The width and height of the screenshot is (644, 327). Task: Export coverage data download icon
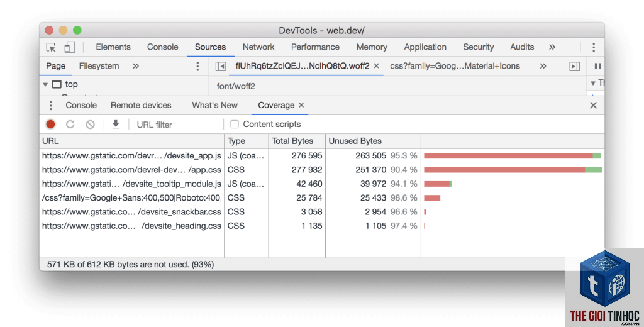116,124
